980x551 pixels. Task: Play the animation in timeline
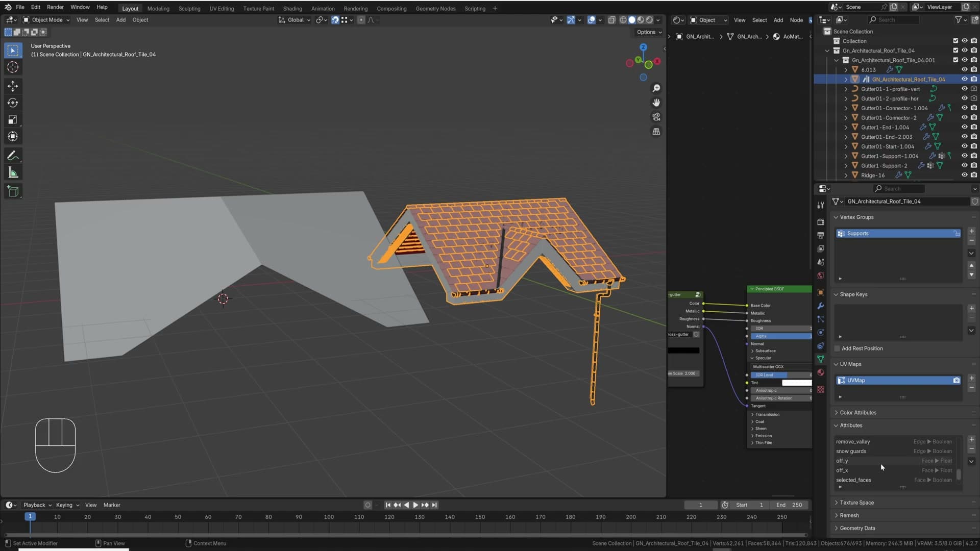pyautogui.click(x=415, y=505)
